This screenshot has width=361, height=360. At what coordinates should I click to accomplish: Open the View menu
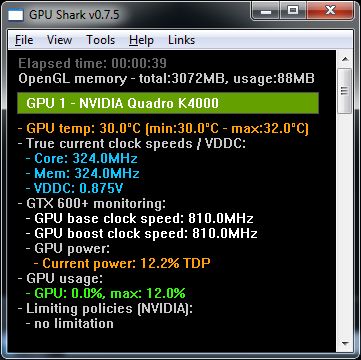point(59,40)
